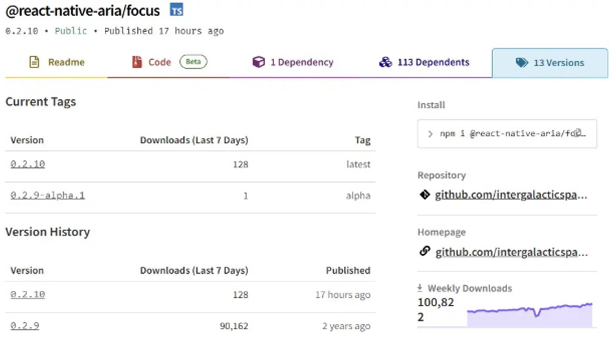Open version 0.2.9 in Version History
Viewport: 612px width, 364px height.
click(x=25, y=326)
